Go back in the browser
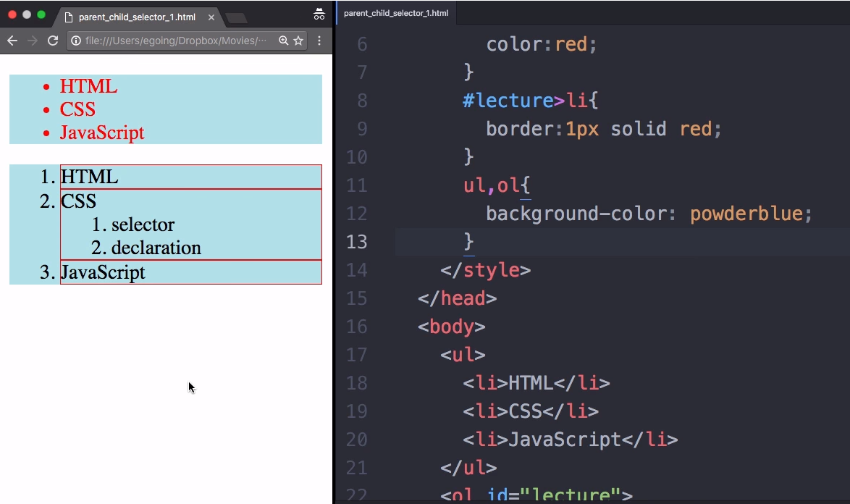The height and width of the screenshot is (504, 850). 12,41
